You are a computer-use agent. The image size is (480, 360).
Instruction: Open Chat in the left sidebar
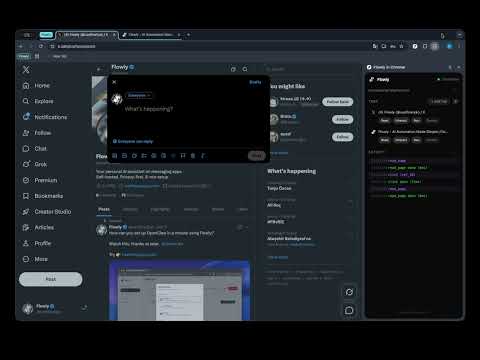(x=35, y=149)
